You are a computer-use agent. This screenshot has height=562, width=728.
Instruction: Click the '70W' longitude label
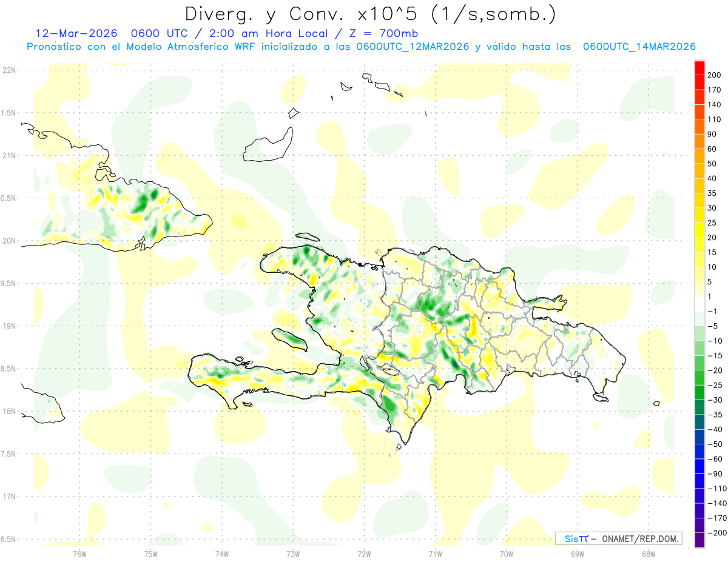tap(507, 554)
